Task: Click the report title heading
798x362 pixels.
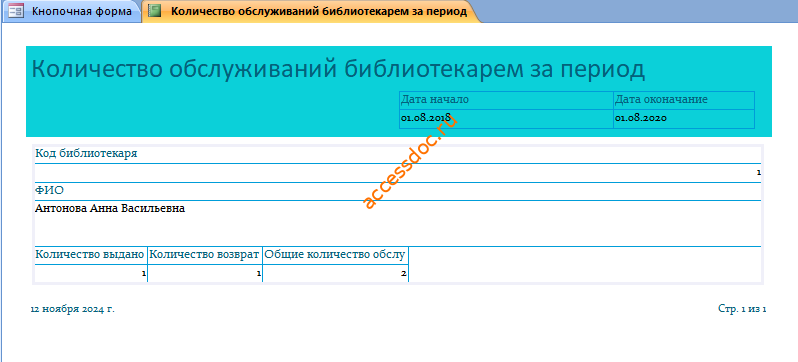Action: [338, 70]
